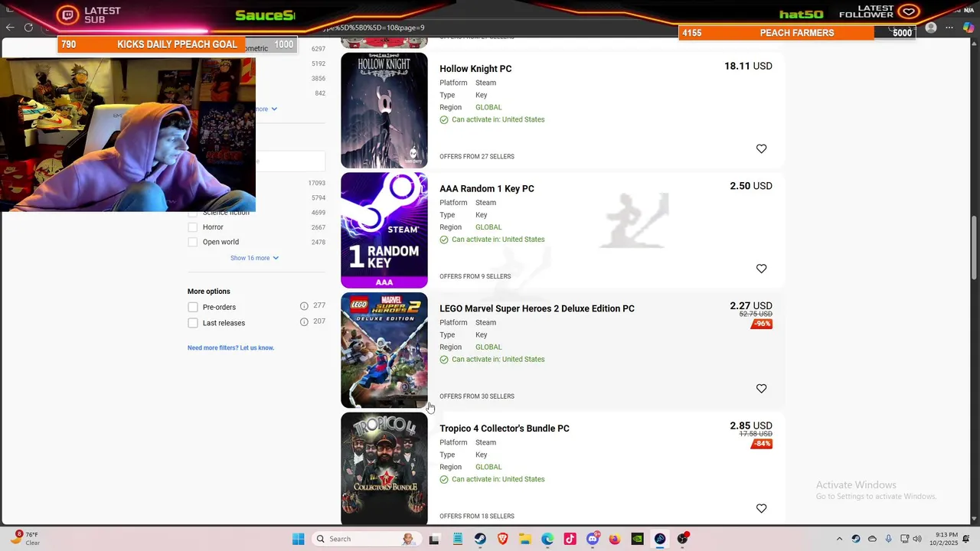Open OBS Studio from the taskbar
This screenshot has width=980, height=551.
point(682,539)
